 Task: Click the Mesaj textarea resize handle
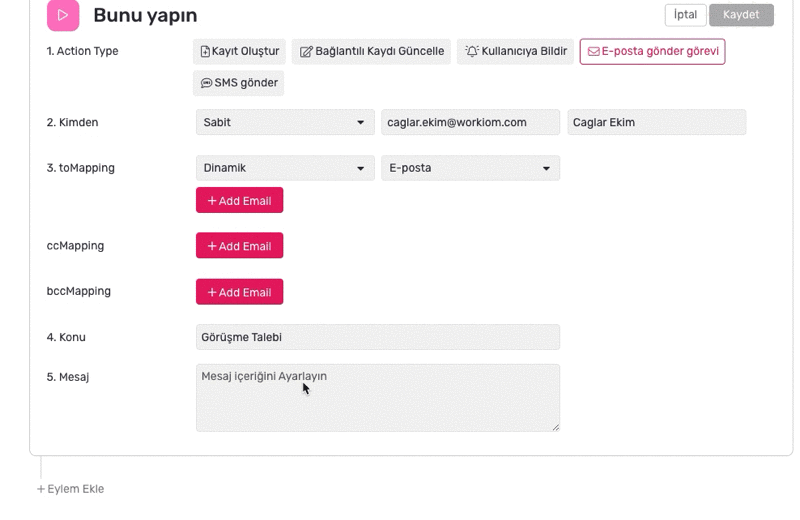(x=556, y=428)
